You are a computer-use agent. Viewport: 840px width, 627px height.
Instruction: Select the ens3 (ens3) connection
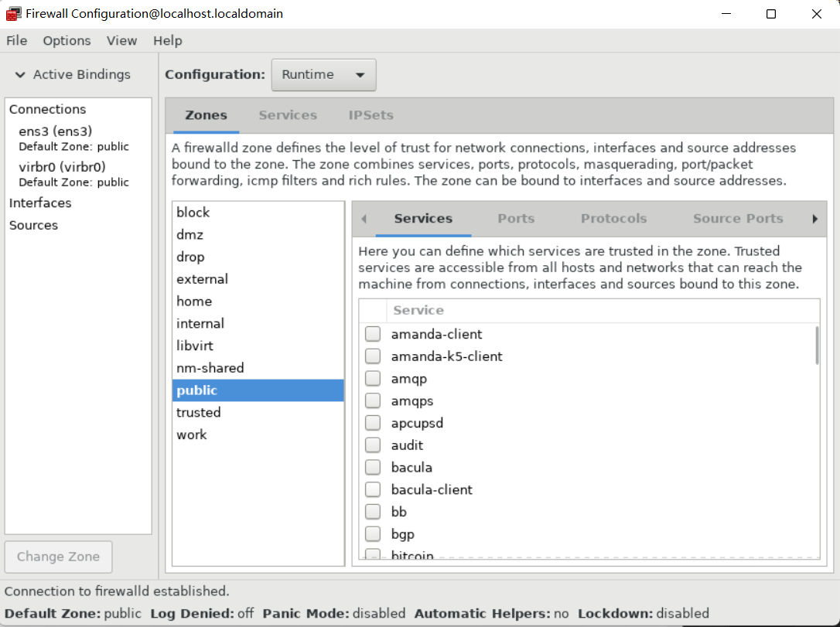(78, 138)
